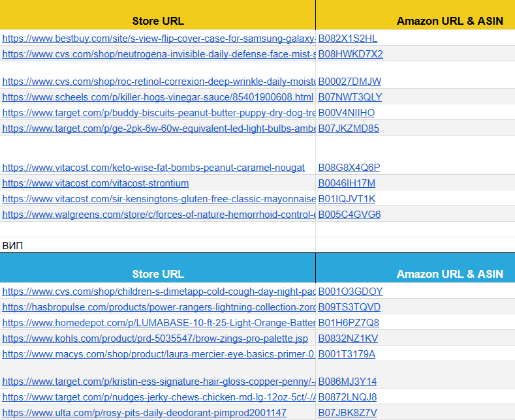Select the cell containing ВИП
The image size is (515, 420).
click(x=158, y=245)
